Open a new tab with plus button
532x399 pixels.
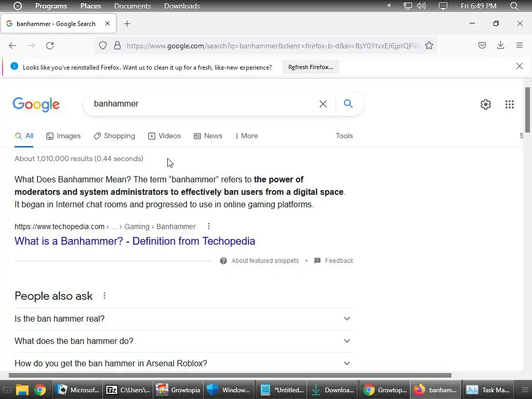pos(127,24)
